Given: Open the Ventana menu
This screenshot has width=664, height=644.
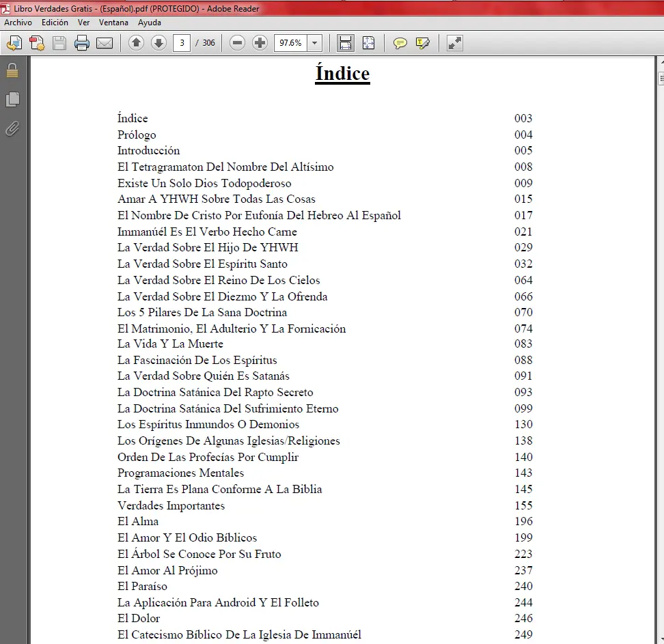Looking at the screenshot, I should [113, 23].
